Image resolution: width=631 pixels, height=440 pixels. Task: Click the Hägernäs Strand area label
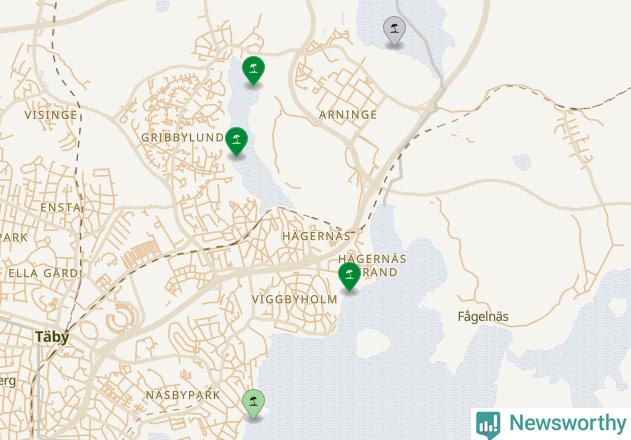[372, 266]
